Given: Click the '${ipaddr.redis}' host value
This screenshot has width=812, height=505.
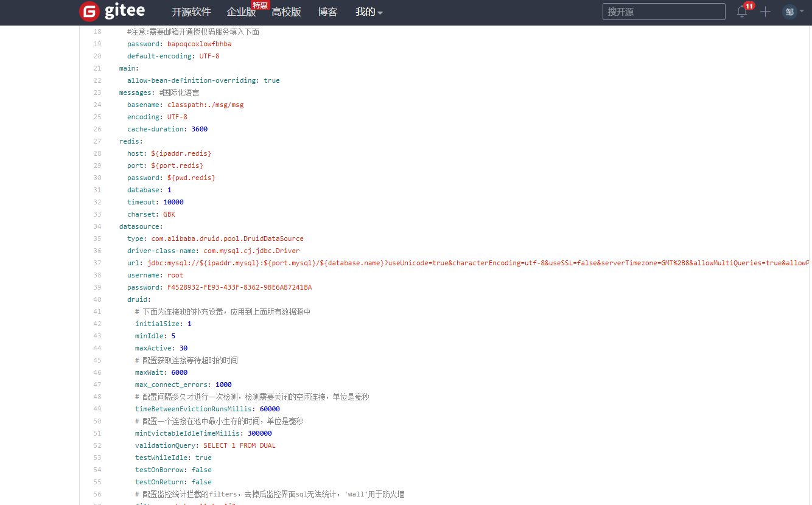Looking at the screenshot, I should pyautogui.click(x=181, y=153).
